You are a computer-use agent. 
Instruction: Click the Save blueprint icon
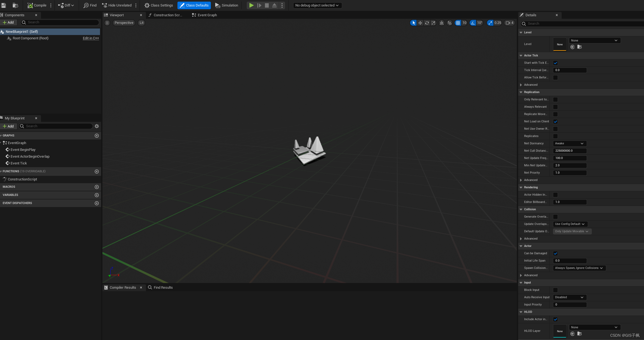coord(4,5)
